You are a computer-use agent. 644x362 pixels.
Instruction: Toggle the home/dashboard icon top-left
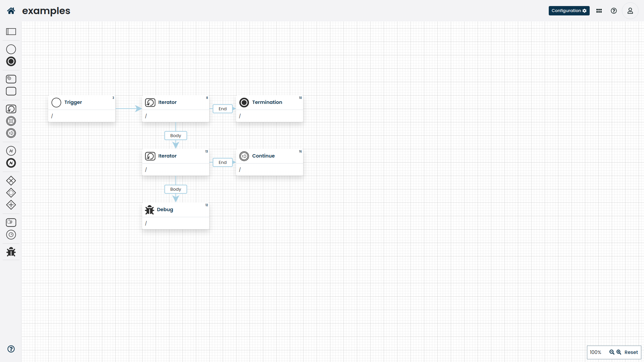point(11,11)
